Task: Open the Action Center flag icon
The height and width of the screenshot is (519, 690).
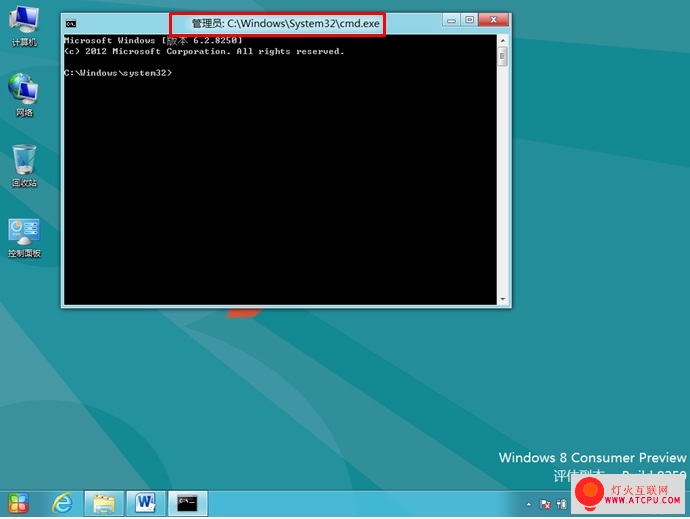Action: pos(545,504)
